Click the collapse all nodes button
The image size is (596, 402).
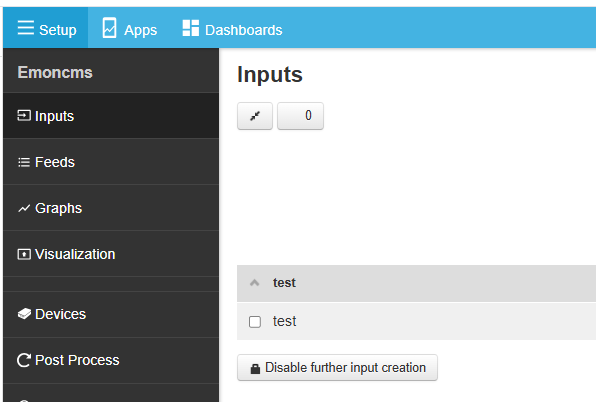click(x=255, y=116)
